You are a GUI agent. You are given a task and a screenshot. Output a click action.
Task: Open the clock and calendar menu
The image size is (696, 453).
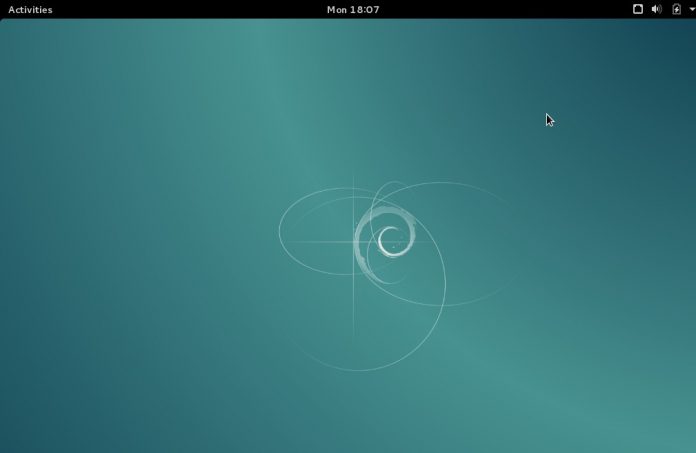click(x=353, y=9)
